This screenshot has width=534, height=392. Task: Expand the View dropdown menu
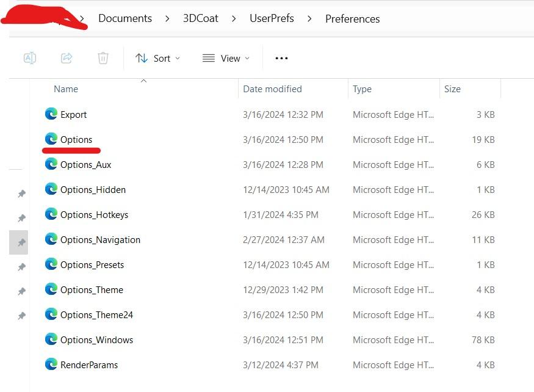[x=226, y=58]
